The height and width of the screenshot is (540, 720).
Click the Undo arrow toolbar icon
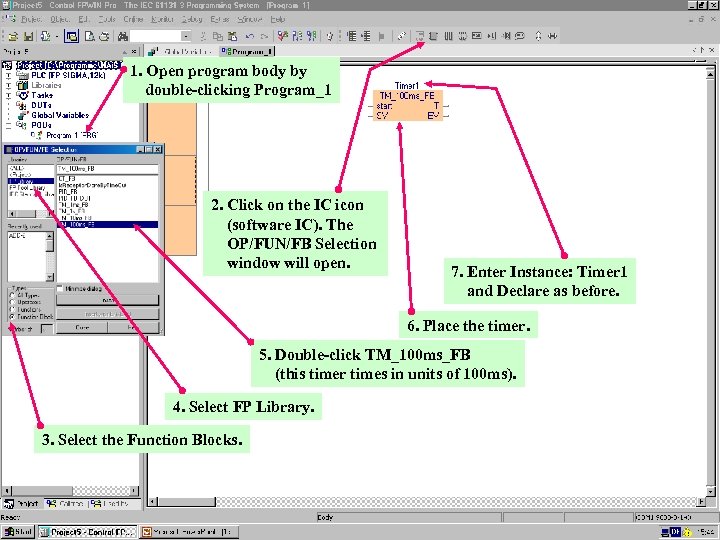coord(249,36)
